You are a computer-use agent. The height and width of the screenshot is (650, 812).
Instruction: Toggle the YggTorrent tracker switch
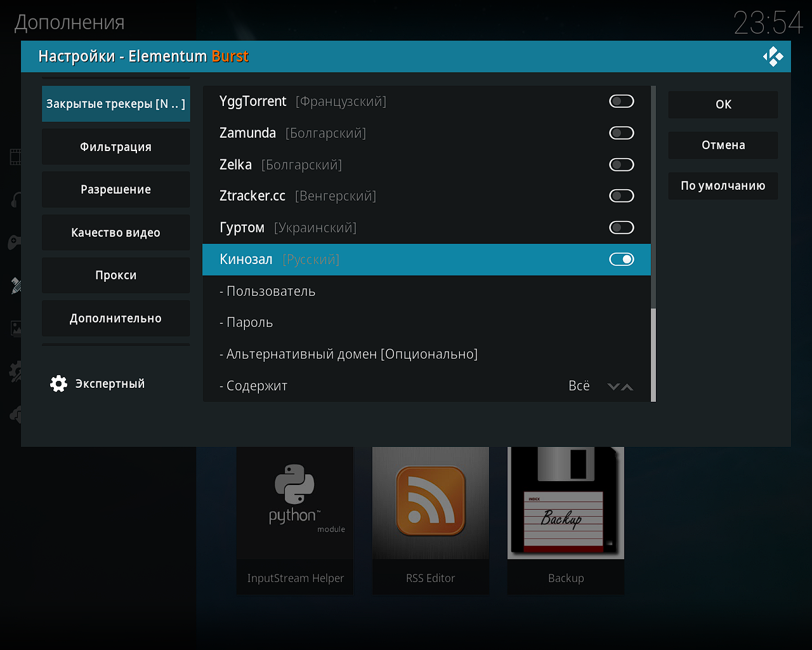click(621, 101)
